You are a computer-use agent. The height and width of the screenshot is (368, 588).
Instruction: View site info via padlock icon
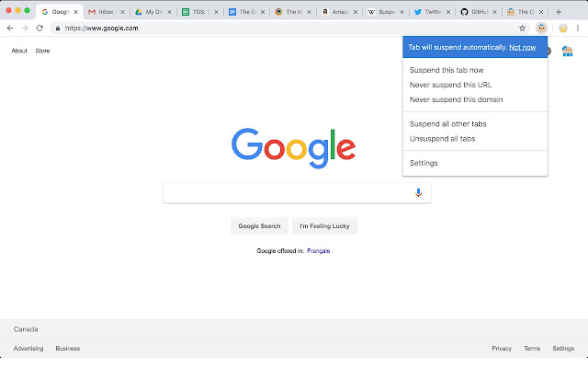tap(58, 29)
